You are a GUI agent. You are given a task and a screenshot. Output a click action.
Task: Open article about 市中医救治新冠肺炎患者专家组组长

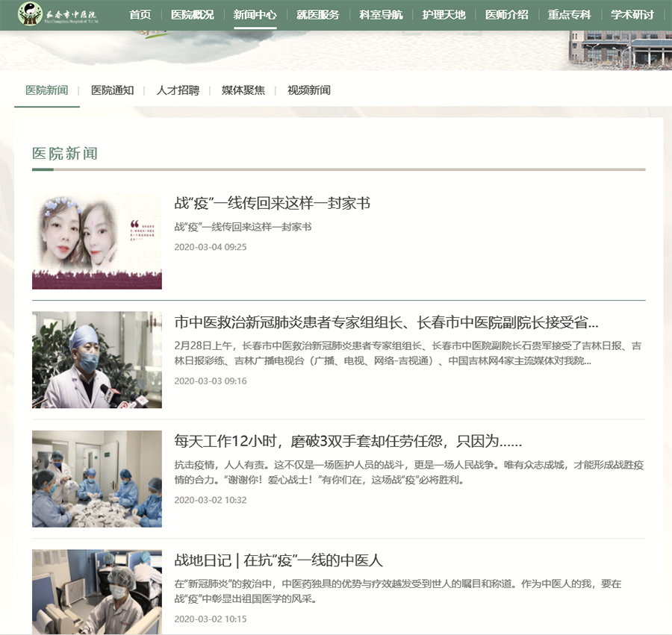click(x=386, y=322)
